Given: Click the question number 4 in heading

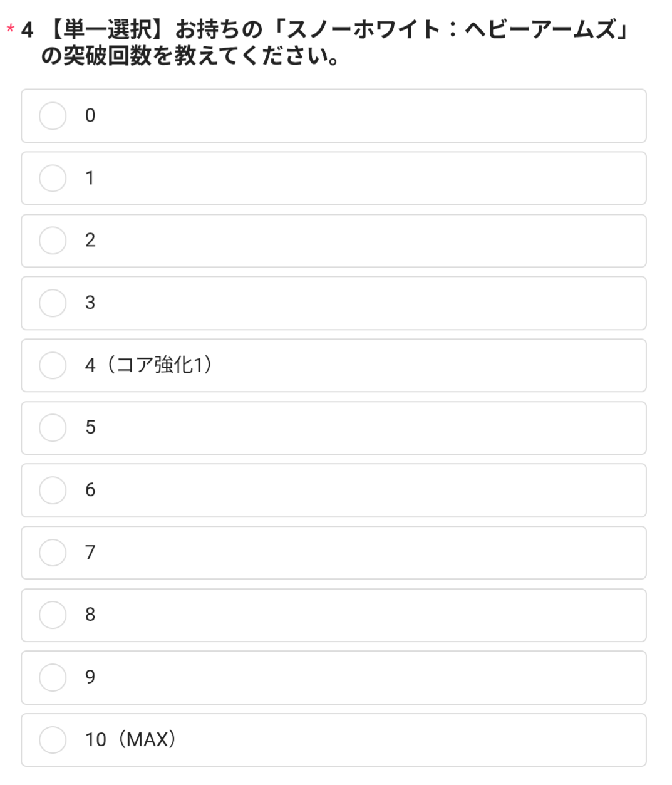Looking at the screenshot, I should click(27, 29).
